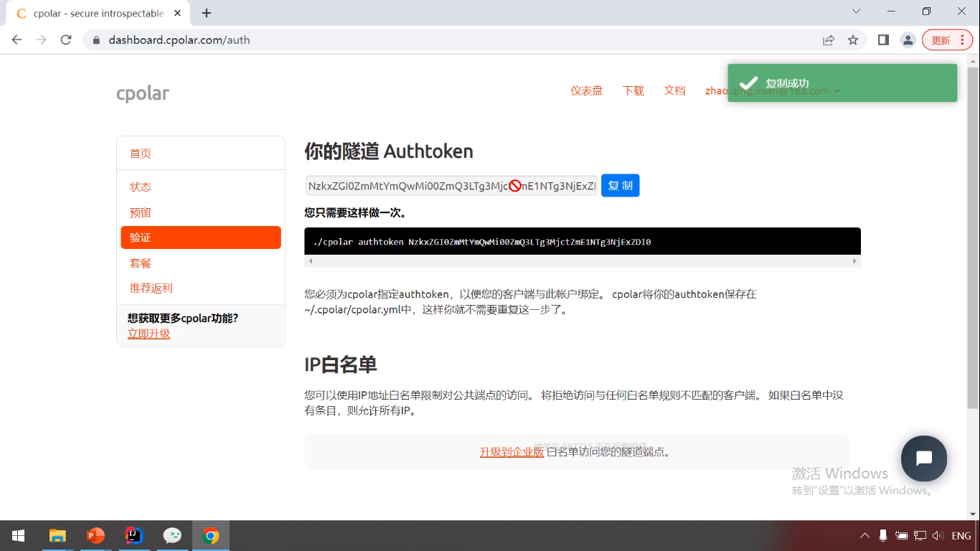The width and height of the screenshot is (980, 551).
Task: Bookmark this page with the star icon
Action: click(853, 40)
